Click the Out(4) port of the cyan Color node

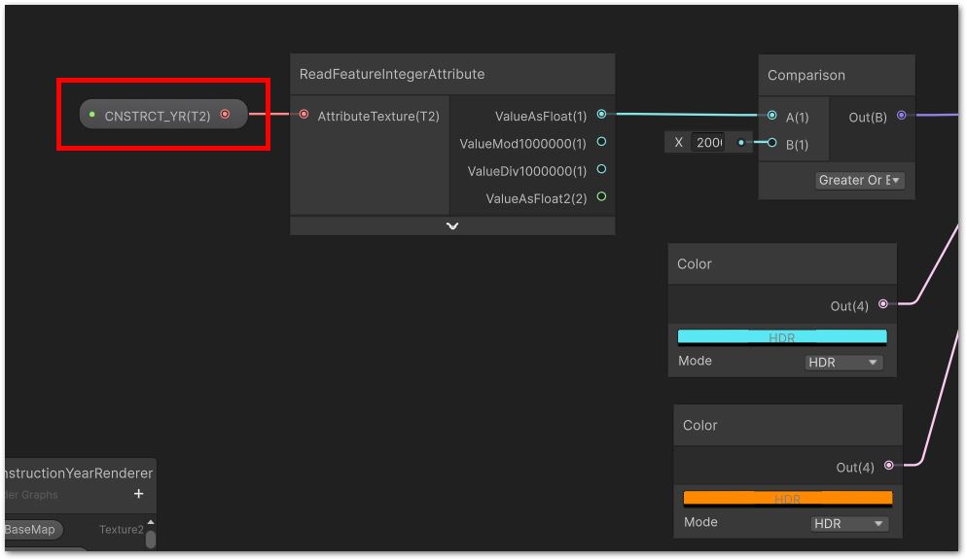[883, 304]
